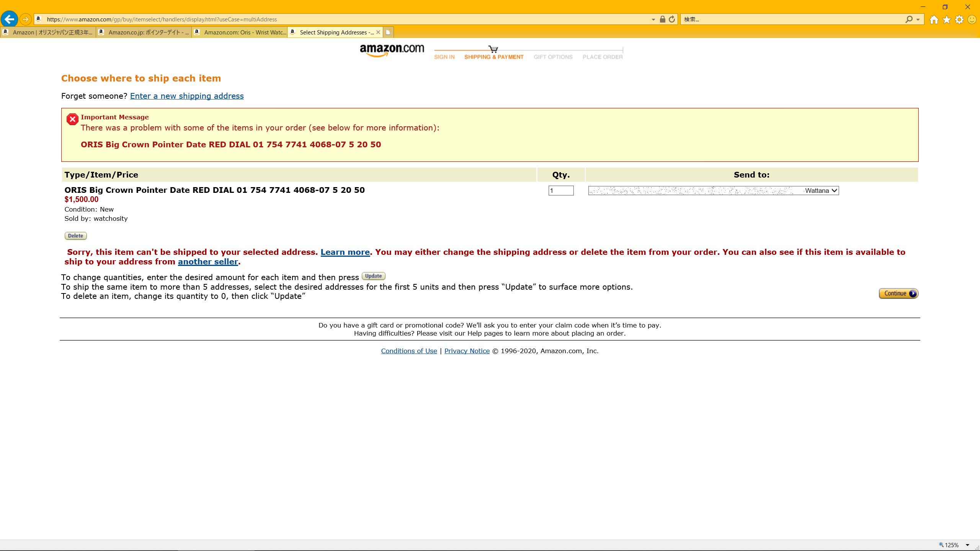Open the Send to address dropdown
Image resolution: width=980 pixels, height=551 pixels.
(x=713, y=191)
